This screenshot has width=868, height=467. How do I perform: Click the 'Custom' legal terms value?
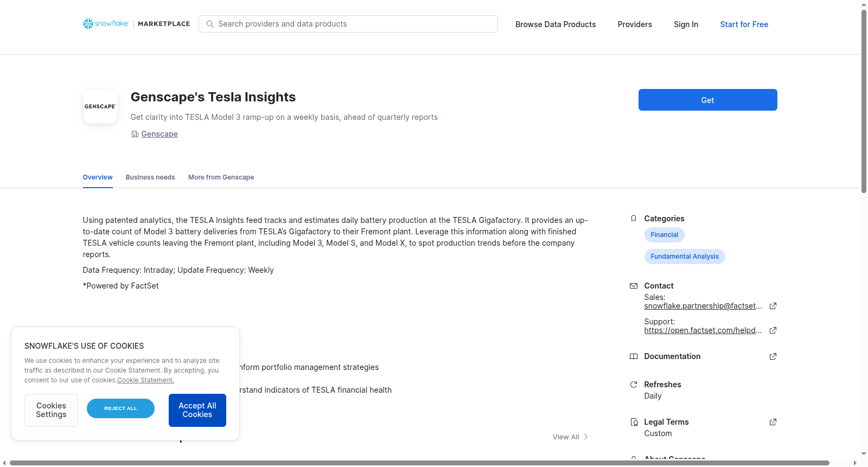tap(658, 433)
